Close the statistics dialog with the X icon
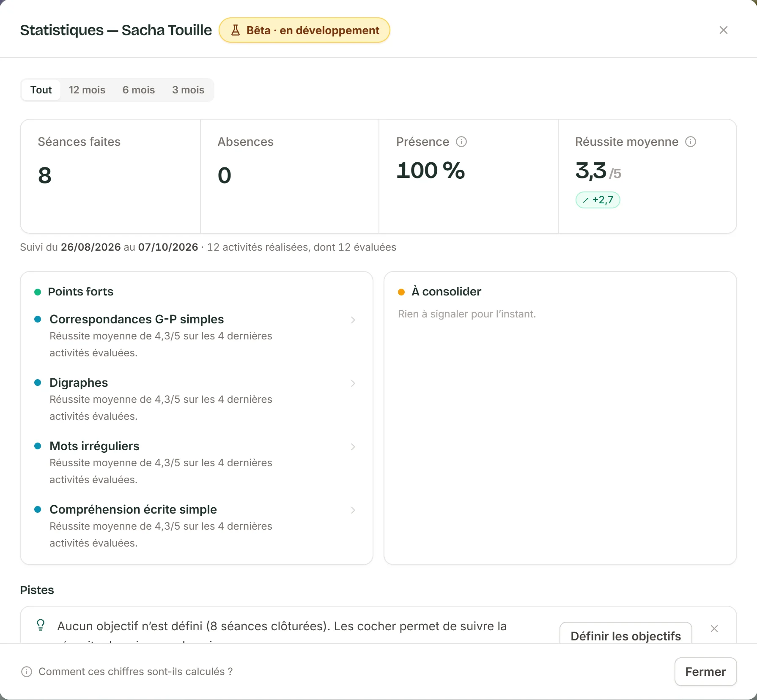Viewport: 757px width, 700px height. [x=723, y=30]
